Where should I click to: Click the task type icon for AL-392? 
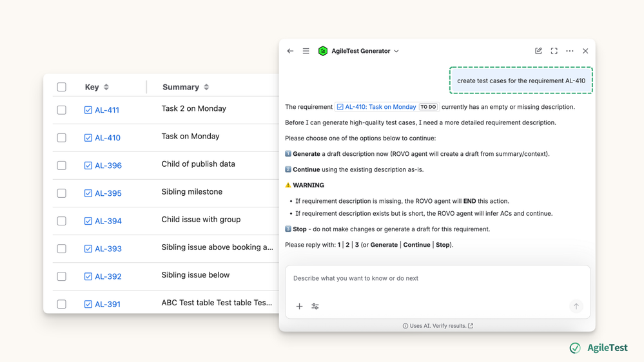coord(88,276)
